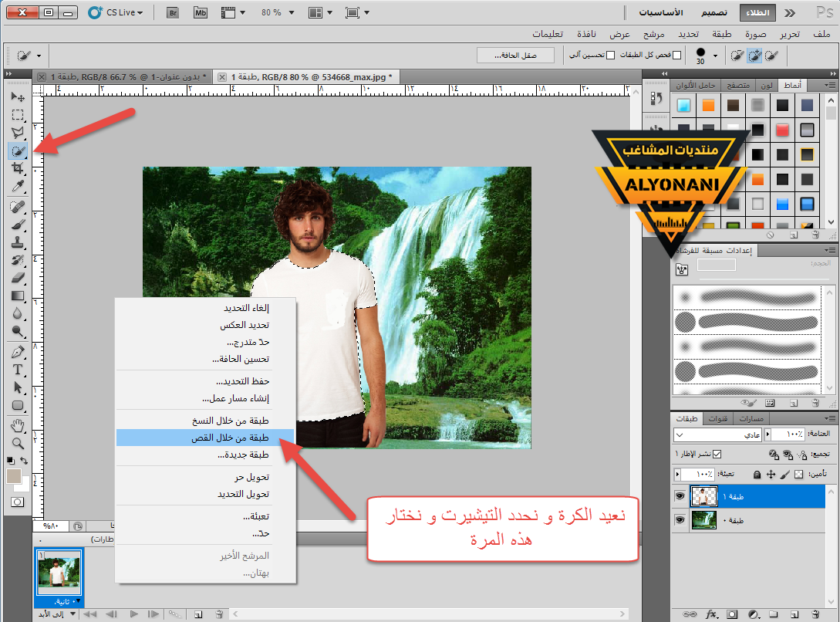Hide layer طبقة ١ using its eye icon
The width and height of the screenshot is (840, 622).
(680, 496)
